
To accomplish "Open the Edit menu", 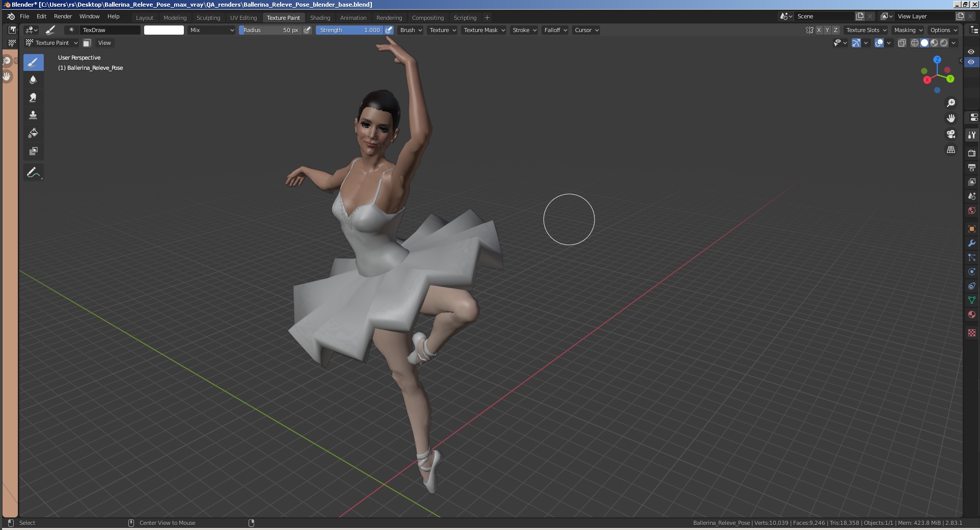I will pyautogui.click(x=41, y=16).
